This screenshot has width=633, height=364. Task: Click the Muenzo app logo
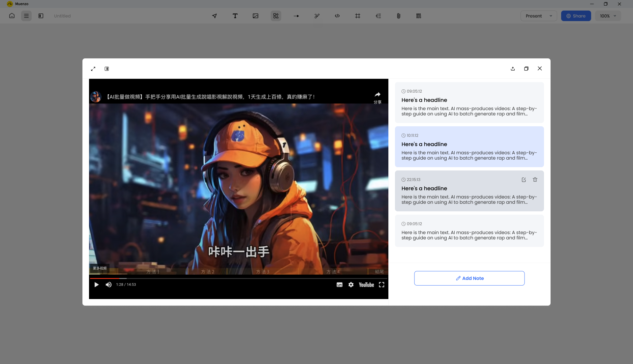10,4
